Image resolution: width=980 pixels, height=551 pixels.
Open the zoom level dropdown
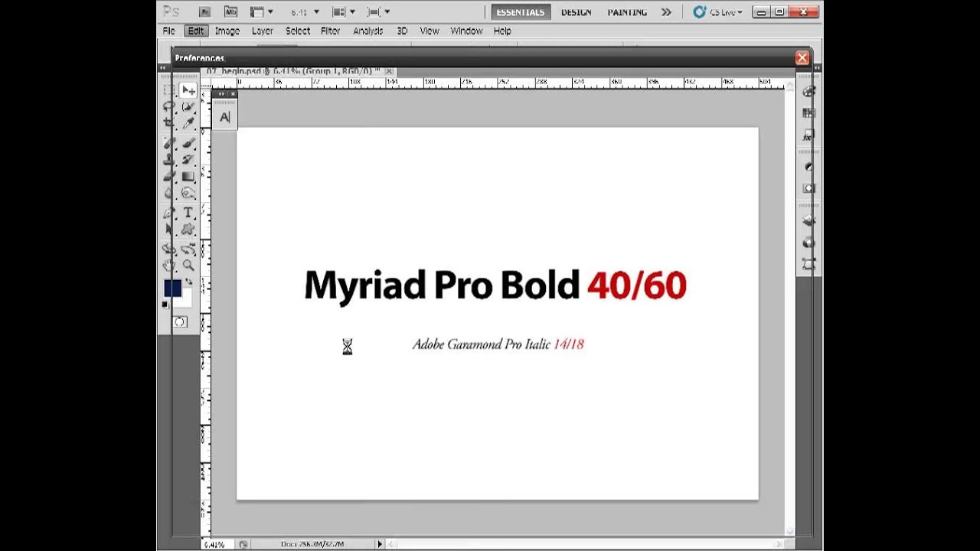[315, 12]
